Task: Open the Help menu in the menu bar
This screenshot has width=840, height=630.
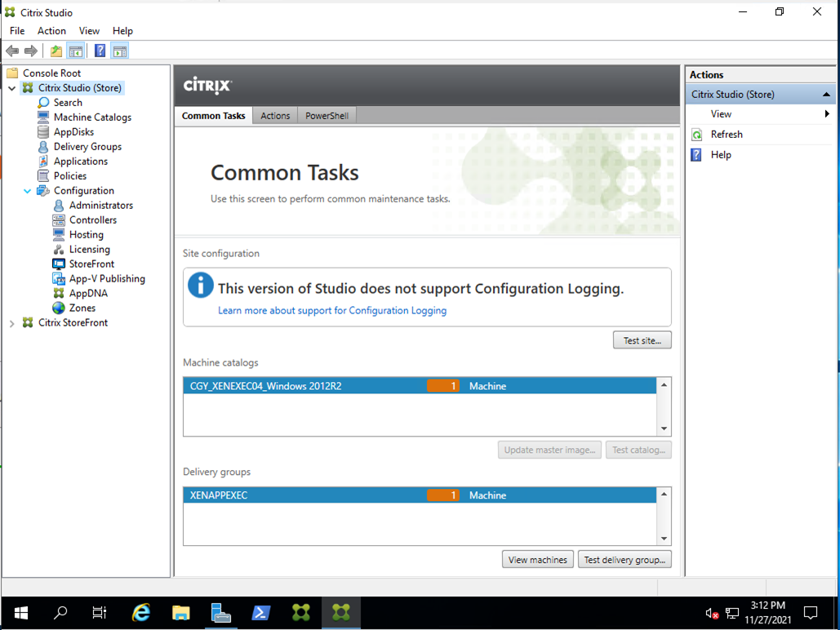Action: point(122,31)
